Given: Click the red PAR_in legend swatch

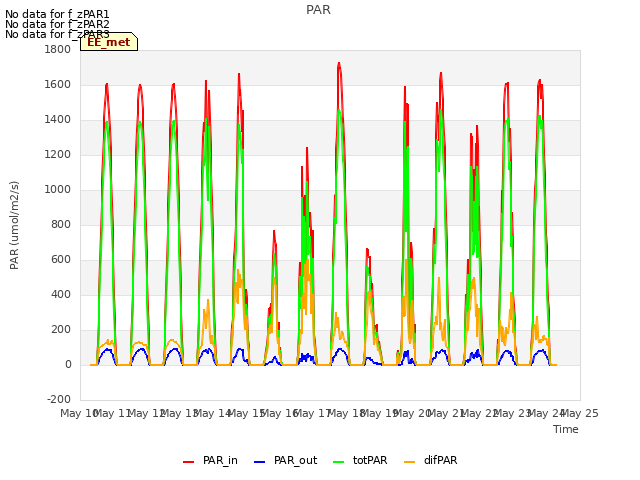Looking at the screenshot, I should 188,462.
